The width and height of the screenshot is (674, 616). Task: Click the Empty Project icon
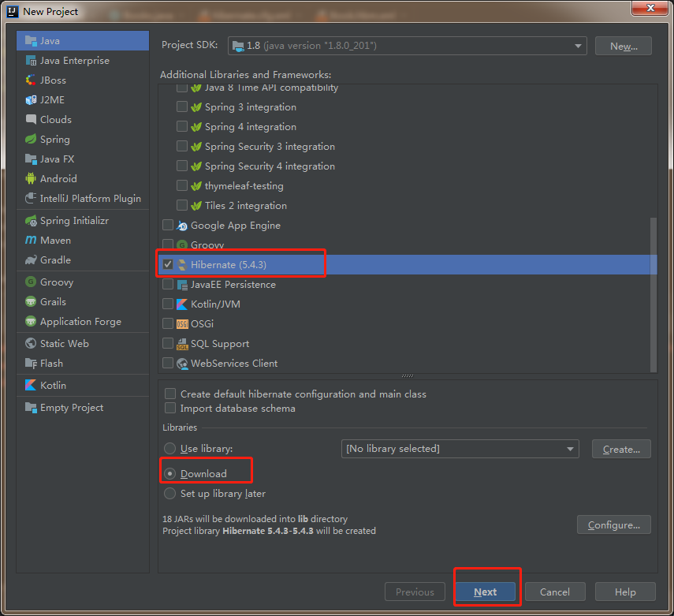[x=31, y=408]
